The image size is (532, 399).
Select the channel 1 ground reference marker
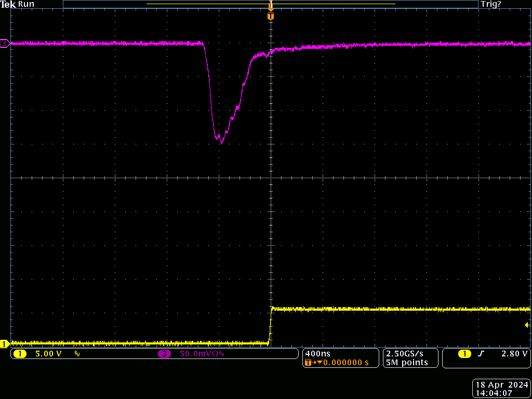pyautogui.click(x=5, y=344)
